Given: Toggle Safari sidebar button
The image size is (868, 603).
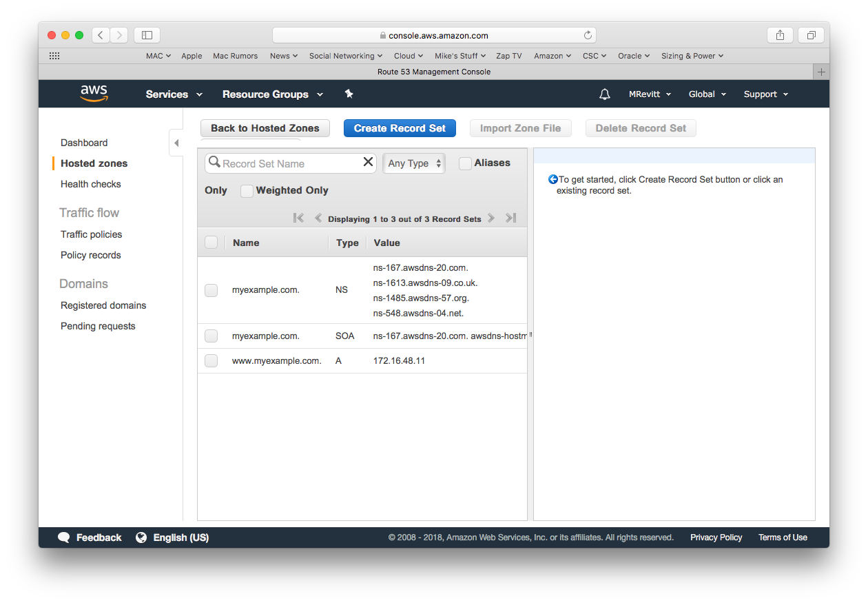Looking at the screenshot, I should coord(147,35).
